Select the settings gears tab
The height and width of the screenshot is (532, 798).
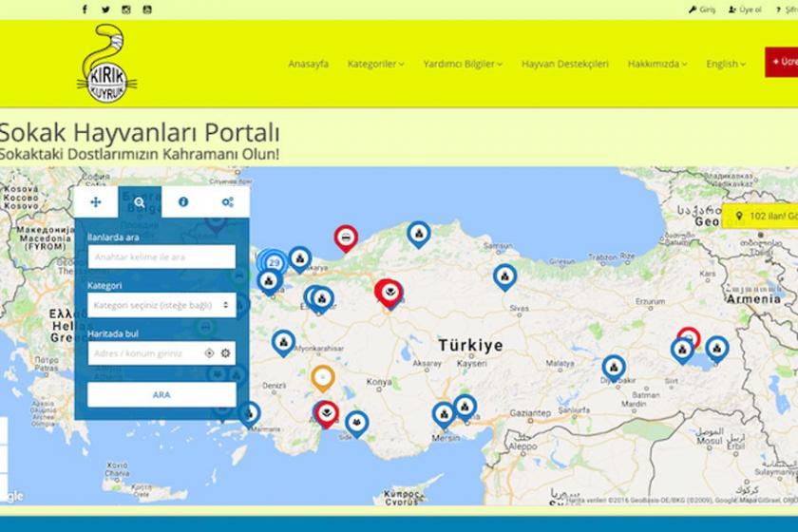tap(227, 202)
